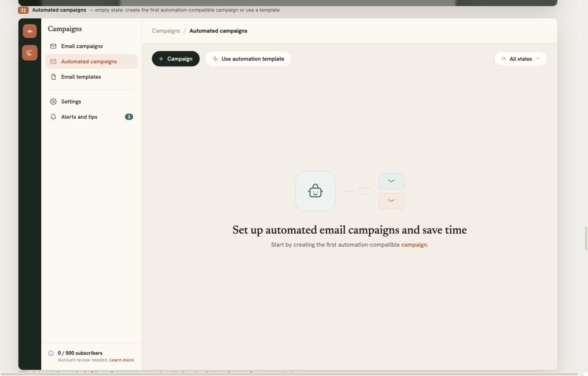Click the 0 / 500 subscribers text
Image resolution: width=588 pixels, height=376 pixels.
point(80,353)
